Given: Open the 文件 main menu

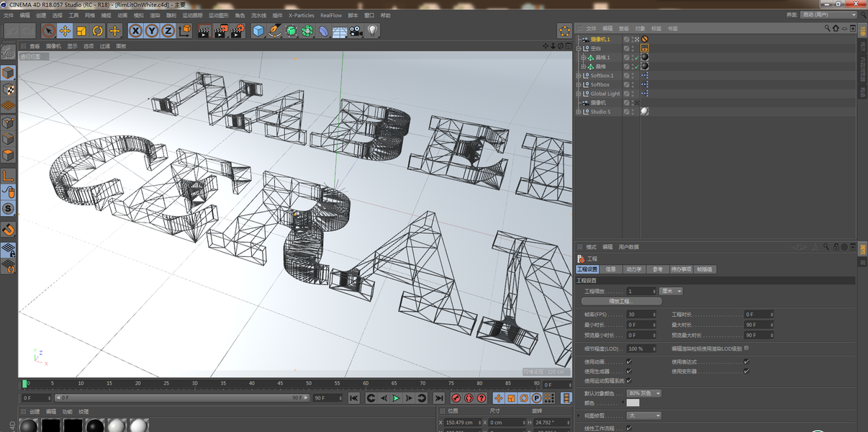Looking at the screenshot, I should [x=9, y=15].
